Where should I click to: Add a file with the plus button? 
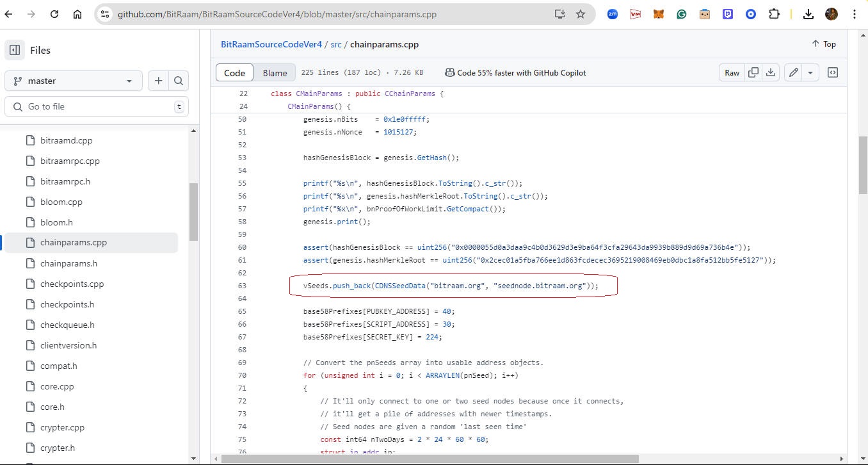pos(158,81)
